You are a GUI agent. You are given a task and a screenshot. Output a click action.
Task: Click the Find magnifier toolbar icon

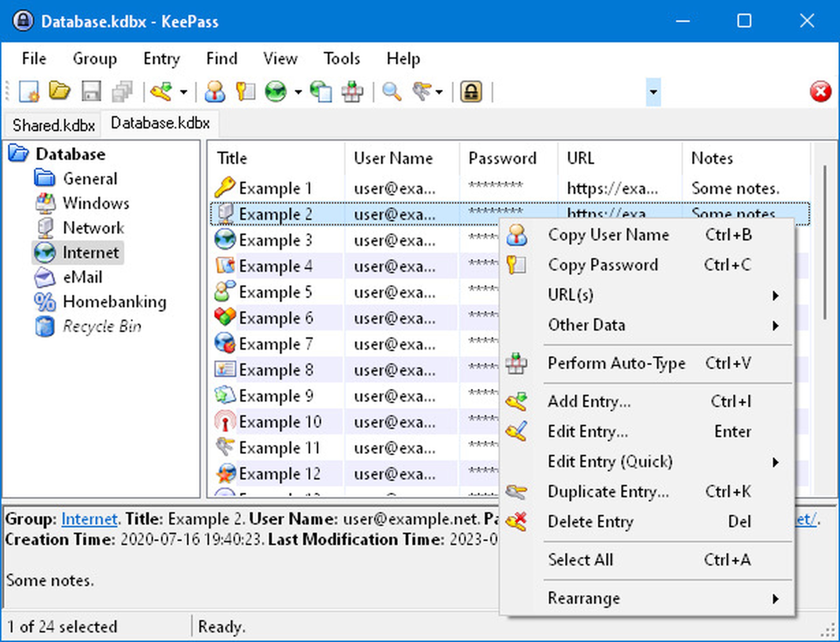(x=391, y=92)
